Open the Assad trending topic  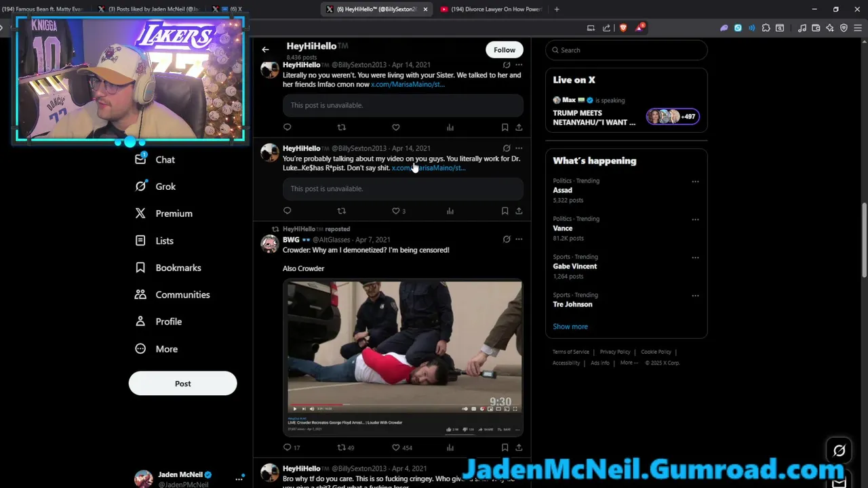tap(562, 190)
